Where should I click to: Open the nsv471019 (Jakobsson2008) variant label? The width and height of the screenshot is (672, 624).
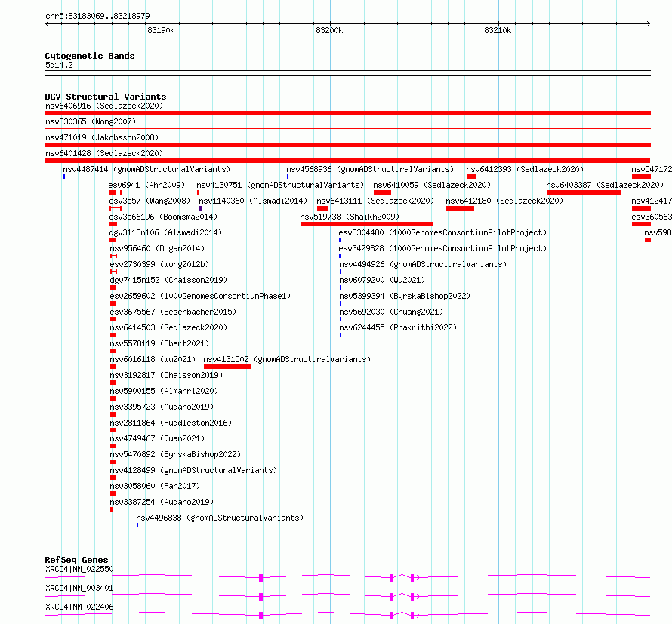click(x=102, y=137)
